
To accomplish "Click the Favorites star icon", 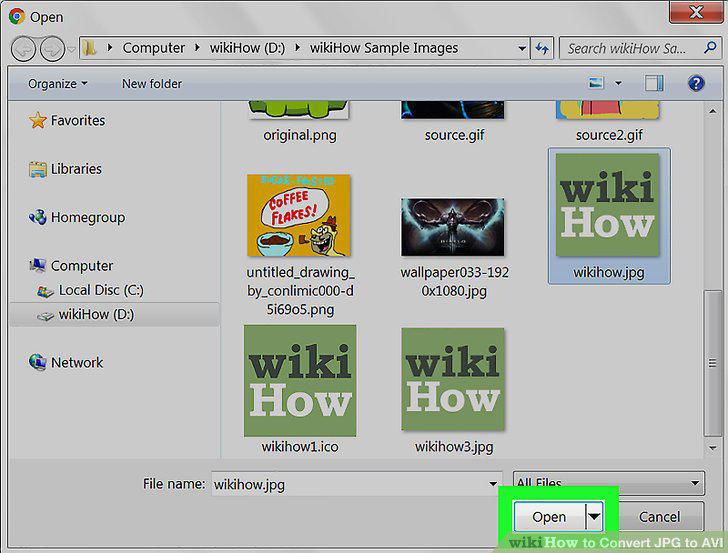I will point(38,120).
